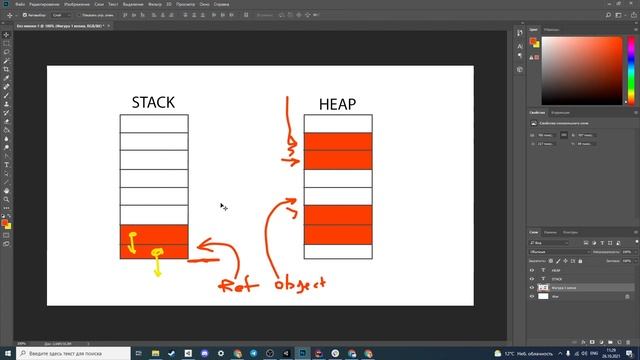Open the Layers panel flyout menu
This screenshot has width=640, height=360.
636,232
